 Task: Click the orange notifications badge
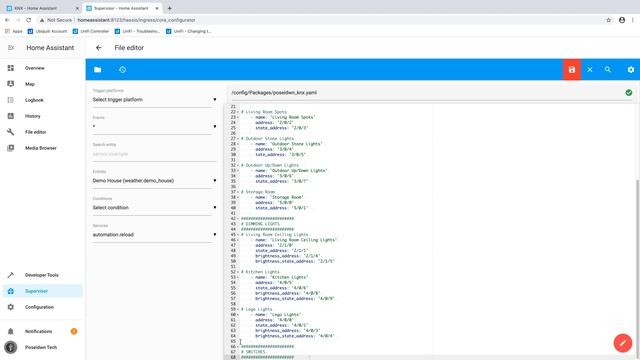coord(74,331)
